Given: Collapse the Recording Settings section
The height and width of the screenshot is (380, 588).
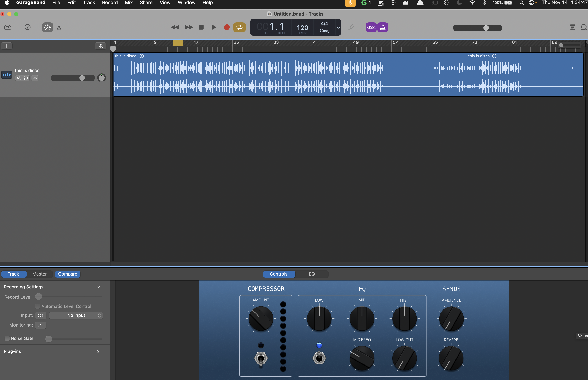Looking at the screenshot, I should coord(98,287).
